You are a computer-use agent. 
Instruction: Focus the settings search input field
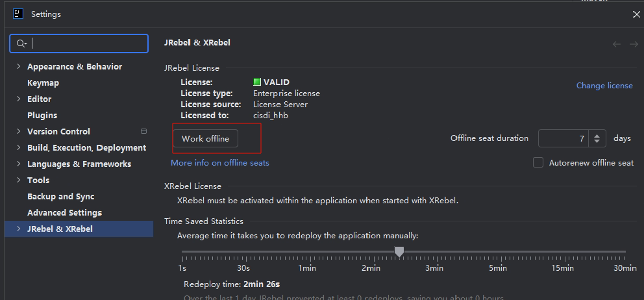pyautogui.click(x=79, y=44)
